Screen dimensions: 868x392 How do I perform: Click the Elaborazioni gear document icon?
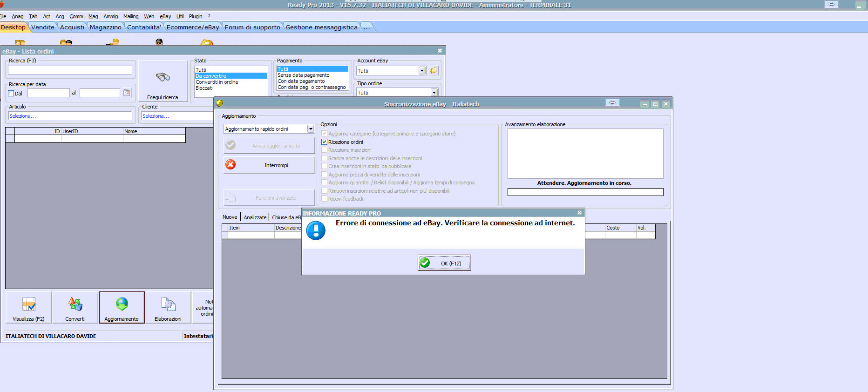click(x=168, y=304)
